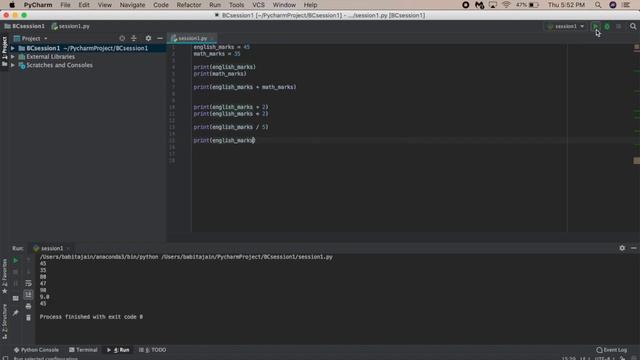Open macOS Notification Center icon
The width and height of the screenshot is (640, 360).
tap(627, 5)
